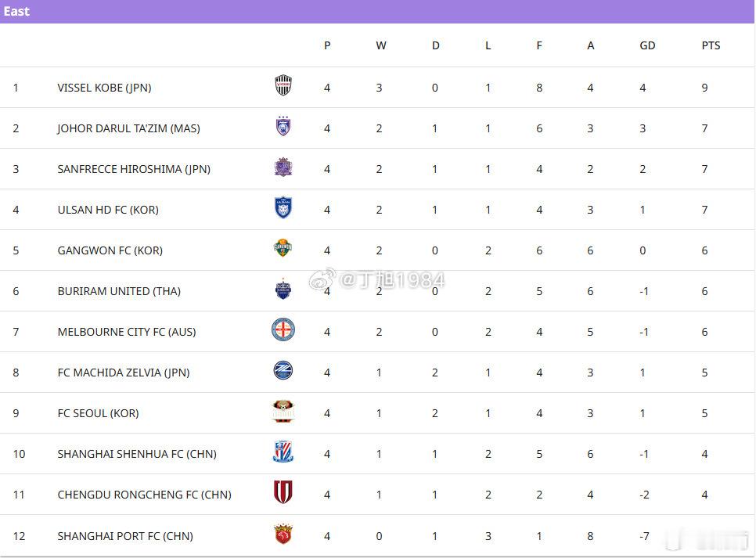Click the Weibo watermark logo
This screenshot has height=558, width=756.
322,279
